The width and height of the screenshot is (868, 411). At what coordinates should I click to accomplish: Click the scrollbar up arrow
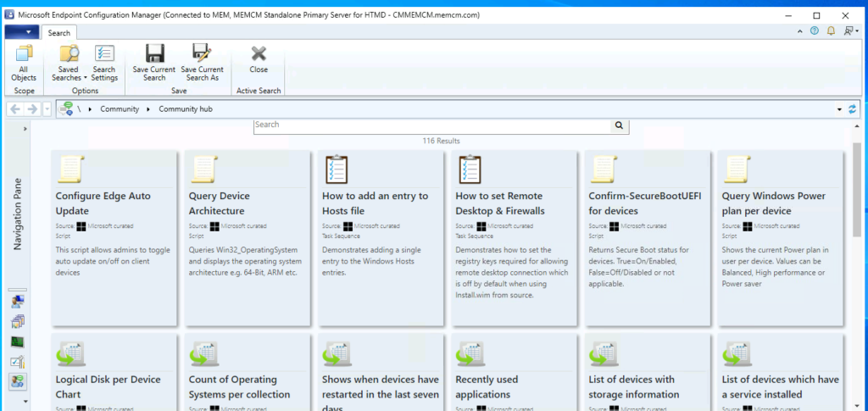click(857, 125)
